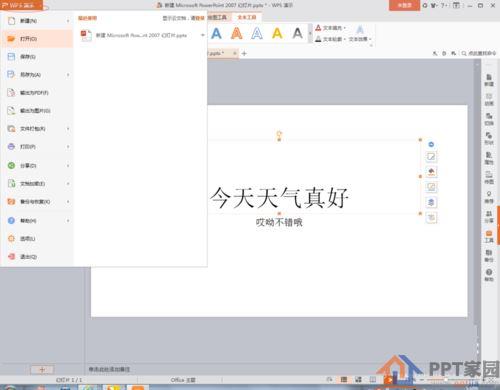
Task: Open the recent PowerPoint 2007 pptx file
Action: [141, 35]
